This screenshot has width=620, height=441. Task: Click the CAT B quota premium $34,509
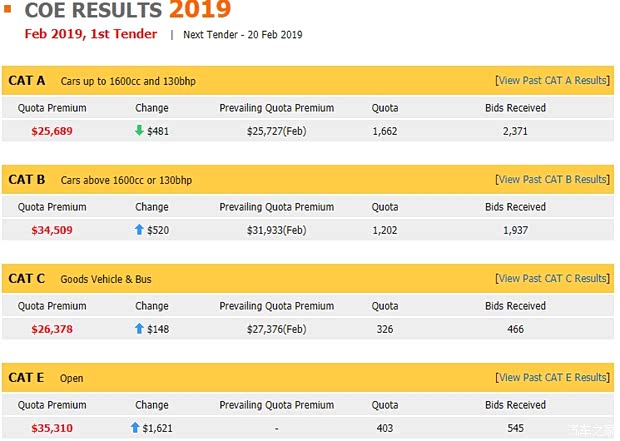point(52,230)
